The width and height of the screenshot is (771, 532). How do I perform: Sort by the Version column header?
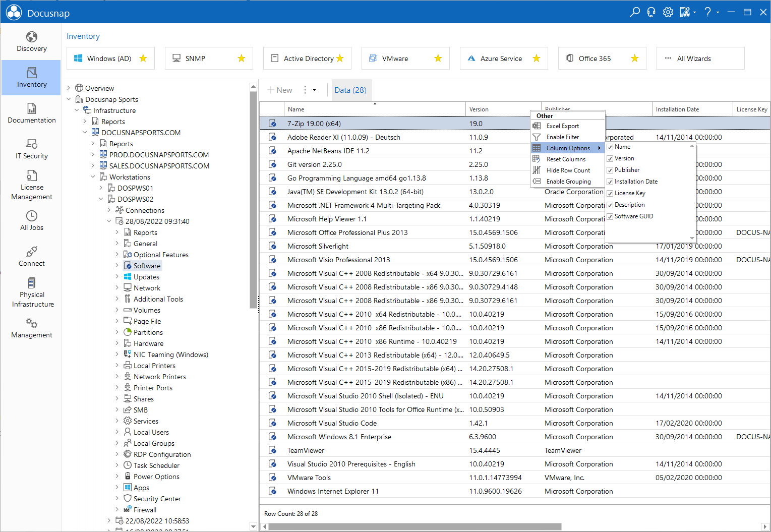click(503, 109)
